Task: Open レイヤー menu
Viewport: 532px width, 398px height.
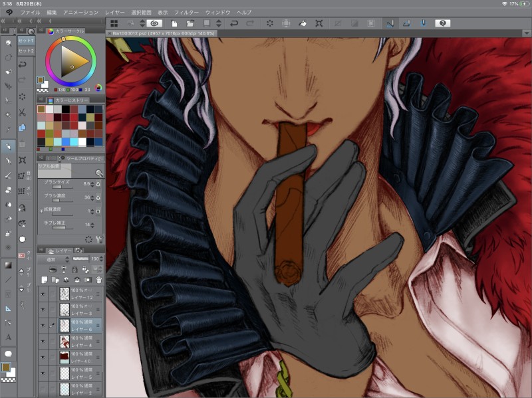Action: [114, 13]
